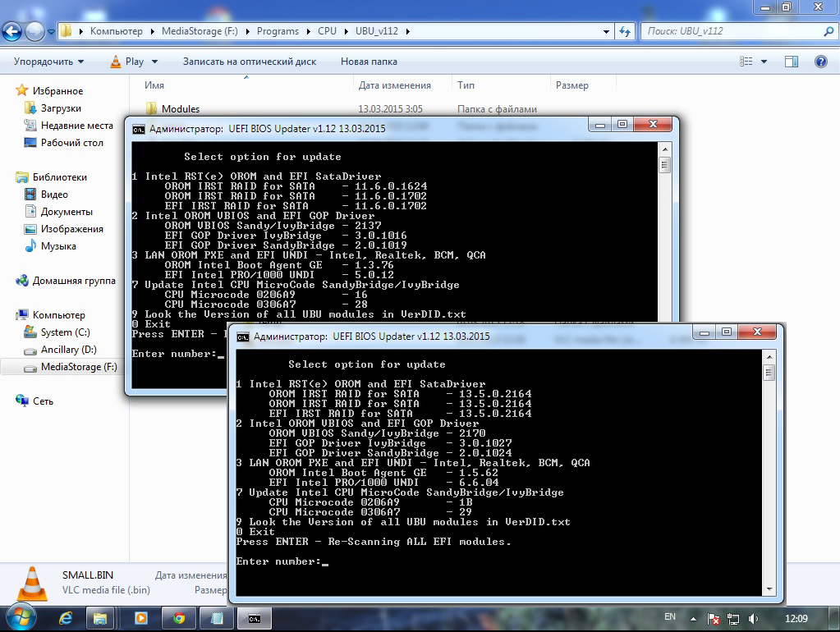Select MediaStorage (F:) in the navigation pane

(x=79, y=367)
